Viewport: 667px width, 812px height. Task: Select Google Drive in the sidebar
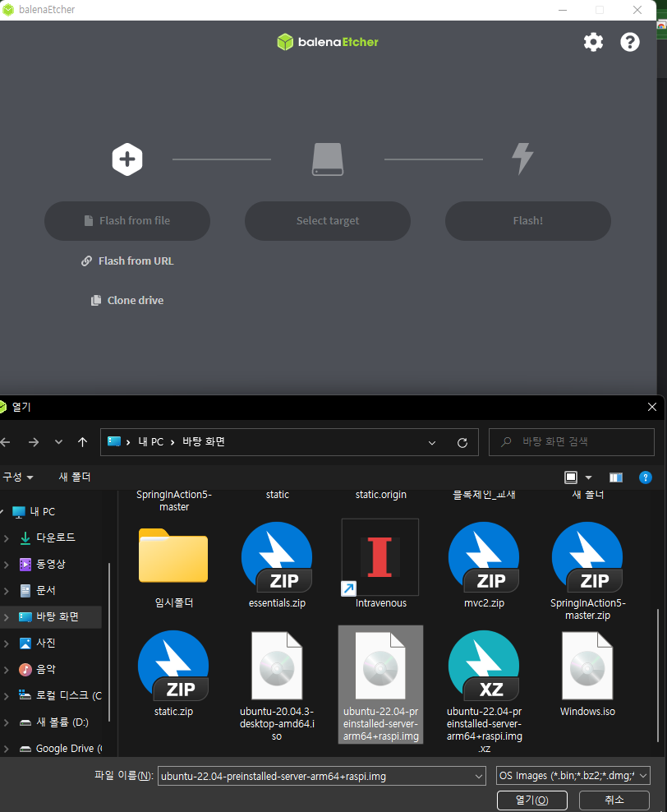60,748
